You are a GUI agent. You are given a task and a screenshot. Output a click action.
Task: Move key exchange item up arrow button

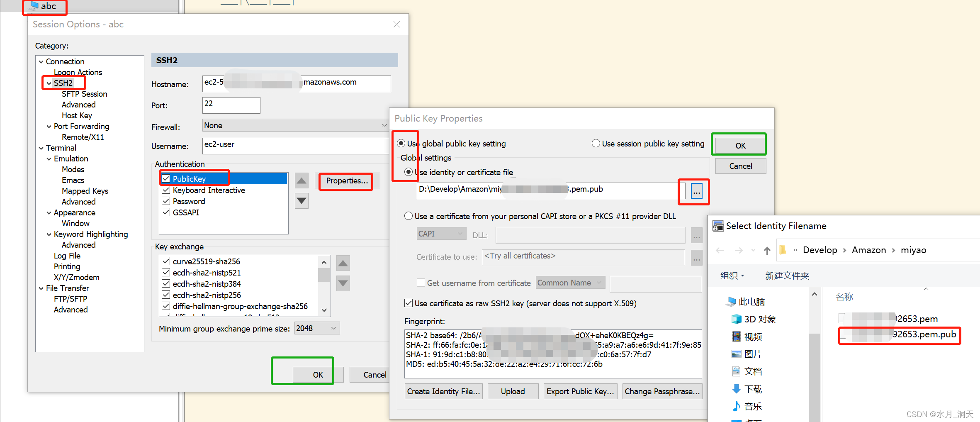pos(343,263)
